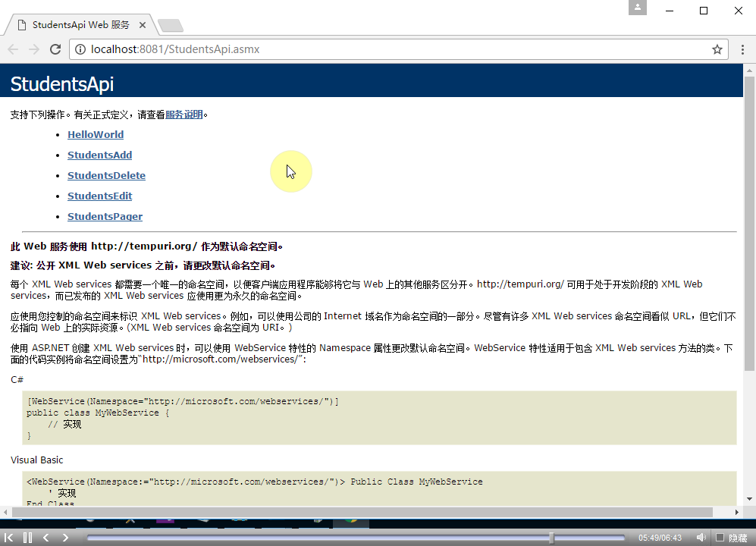
Task: Open the site information popup
Action: pos(80,49)
